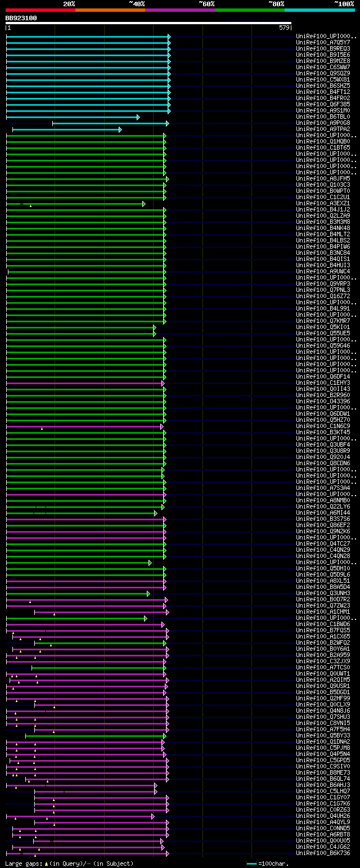The width and height of the screenshot is (360, 868).
Task: Click the white query sequence bar
Action: pyautogui.click(x=148, y=23)
